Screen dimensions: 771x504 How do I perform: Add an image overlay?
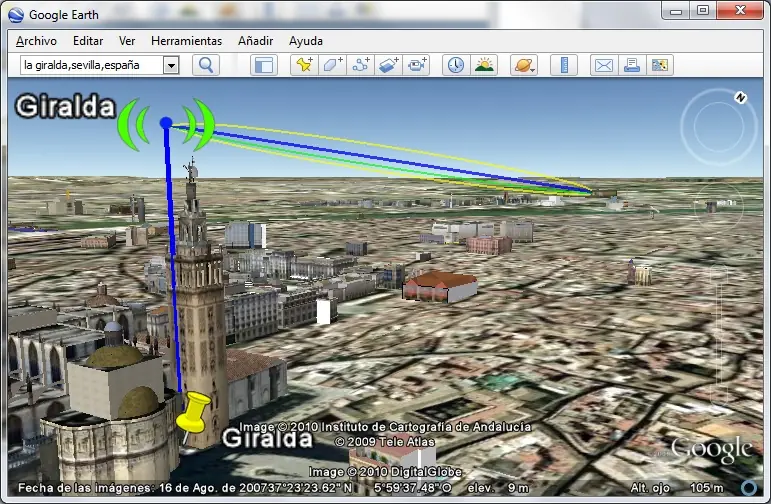tap(388, 65)
